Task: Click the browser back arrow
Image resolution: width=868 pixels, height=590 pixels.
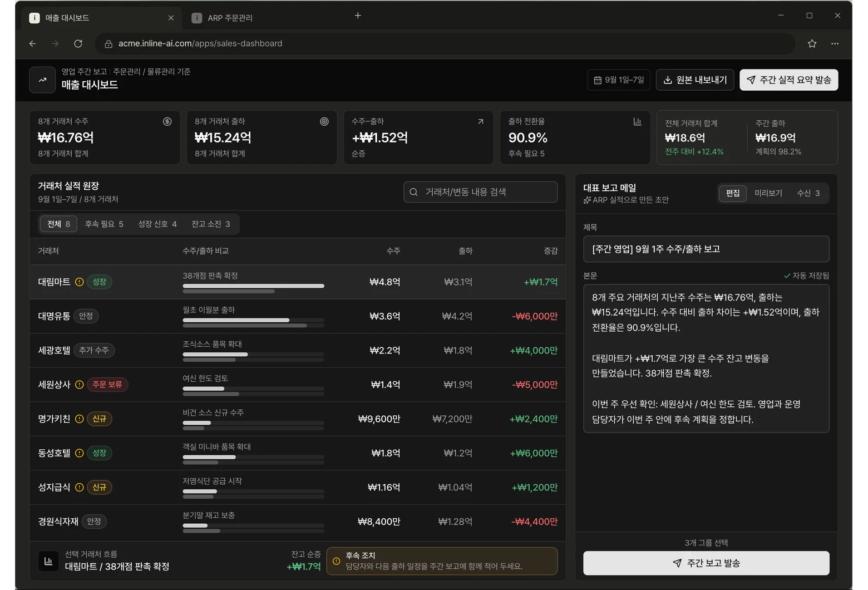Action: [x=33, y=43]
